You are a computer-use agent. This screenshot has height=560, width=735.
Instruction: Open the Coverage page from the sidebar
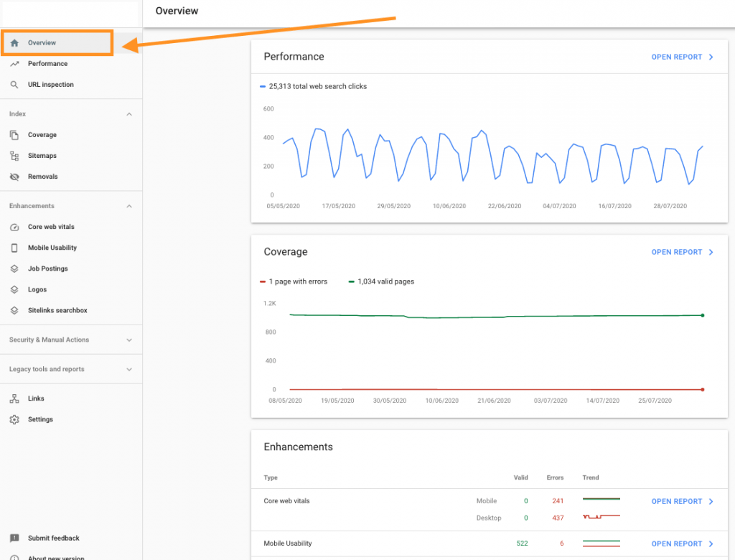(42, 134)
